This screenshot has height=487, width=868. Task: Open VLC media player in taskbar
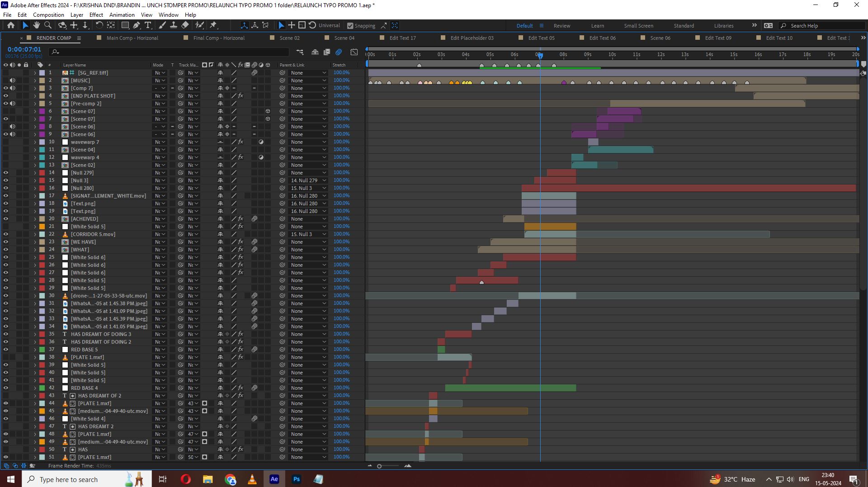coord(252,479)
